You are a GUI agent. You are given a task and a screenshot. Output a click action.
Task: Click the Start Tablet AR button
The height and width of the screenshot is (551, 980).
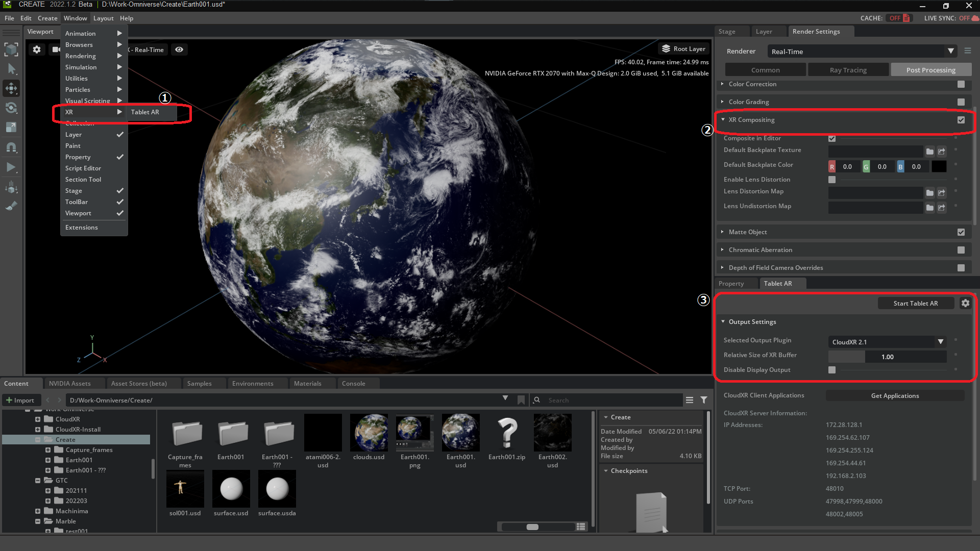point(915,303)
